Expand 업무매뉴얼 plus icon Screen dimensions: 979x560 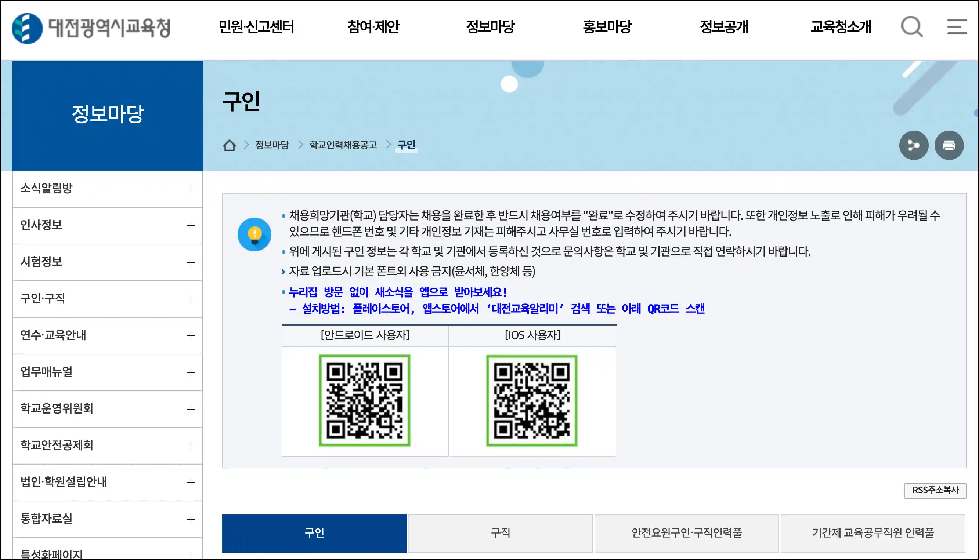click(191, 372)
